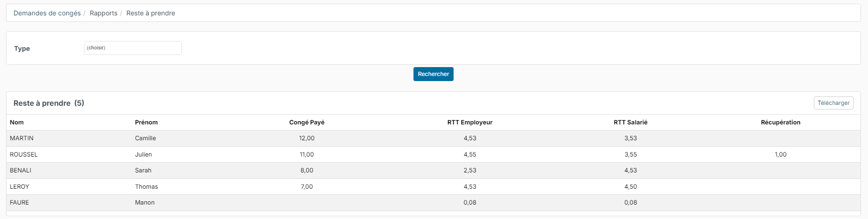Click first name Manon
Viewport: 868px width, 219px height.
click(145, 203)
